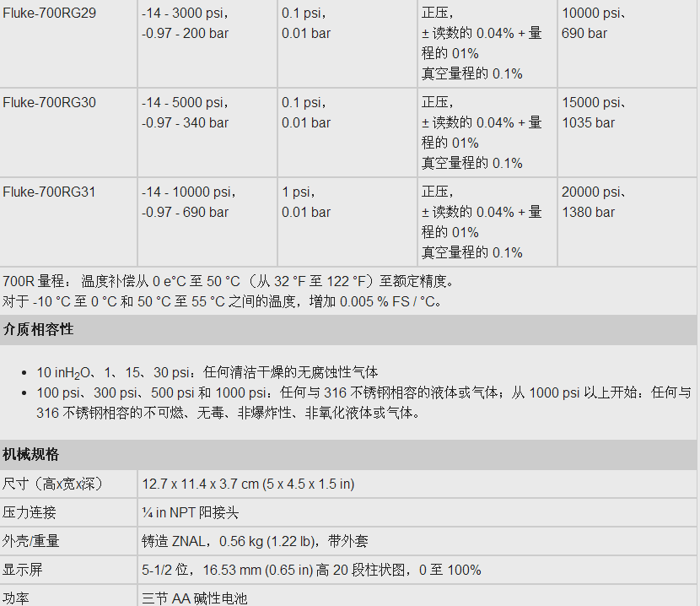The width and height of the screenshot is (700, 606).
Task: Click the 介质相容性 section header
Action: point(39,330)
